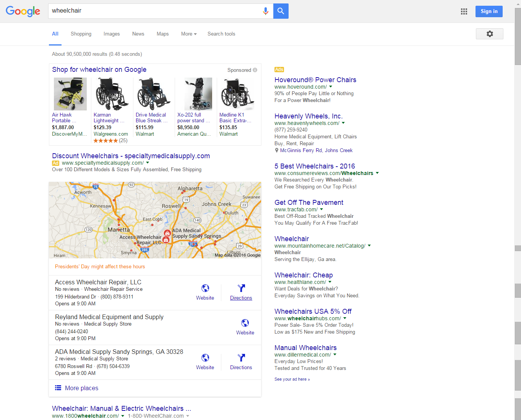Screen dimensions: 521x420
Task: Open Heavenly Wheels, Inc. ad
Action: (x=308, y=116)
